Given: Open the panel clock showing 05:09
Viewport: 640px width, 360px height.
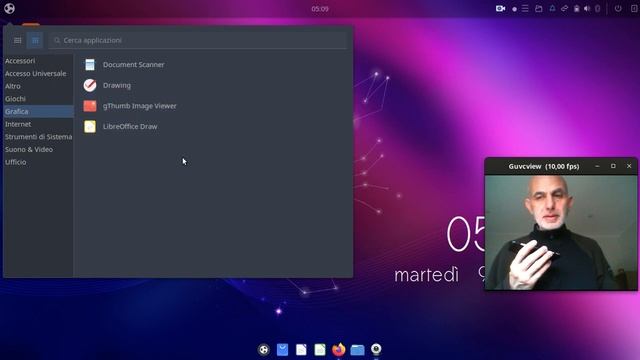Looking at the screenshot, I should (x=320, y=9).
